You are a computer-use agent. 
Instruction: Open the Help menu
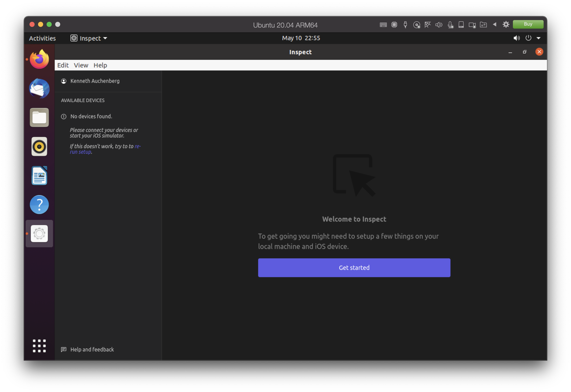(x=100, y=65)
